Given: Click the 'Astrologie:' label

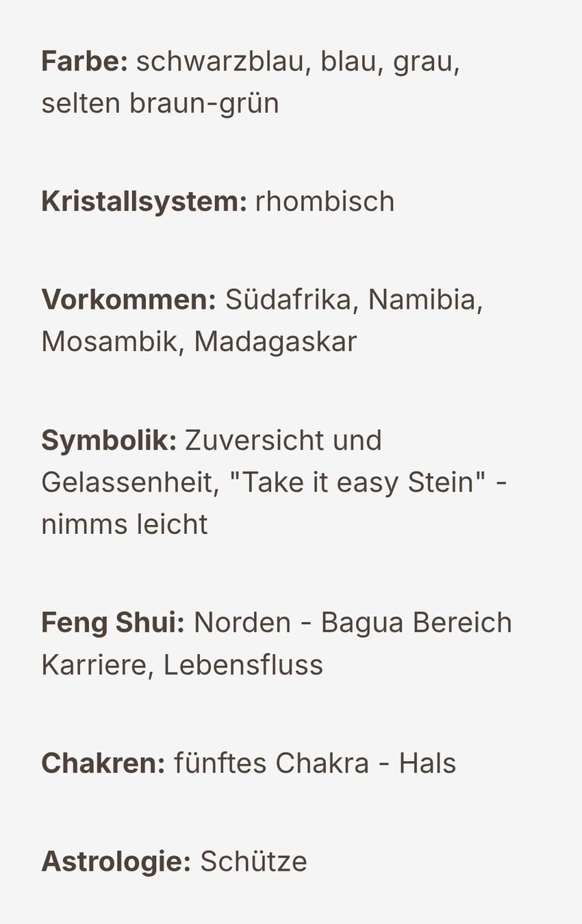Looking at the screenshot, I should point(116,862).
